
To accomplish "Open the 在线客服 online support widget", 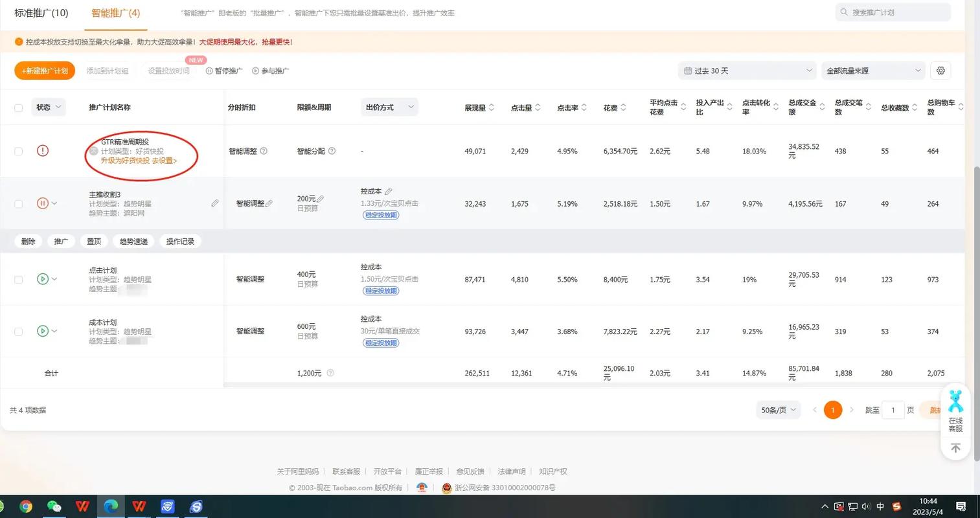I will pos(955,410).
